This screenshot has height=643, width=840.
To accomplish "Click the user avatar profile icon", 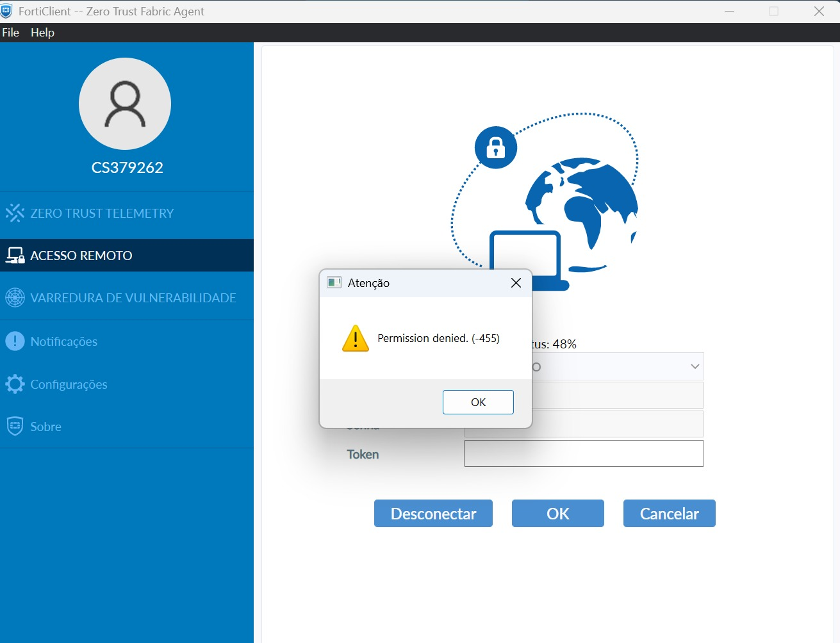I will [125, 104].
